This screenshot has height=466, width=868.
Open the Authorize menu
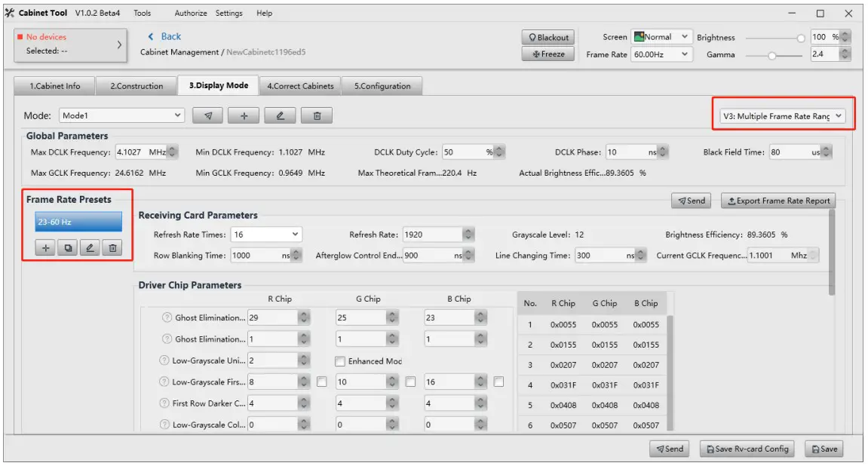coord(191,13)
